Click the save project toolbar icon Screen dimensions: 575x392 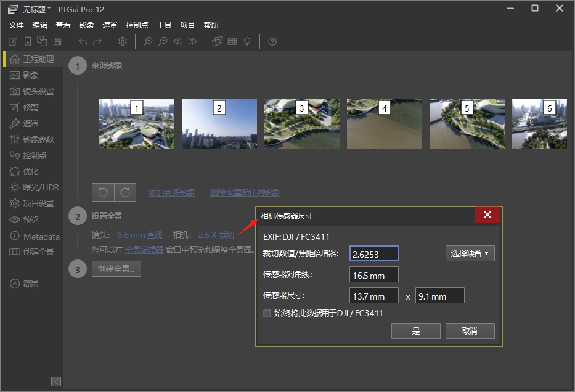tap(57, 41)
